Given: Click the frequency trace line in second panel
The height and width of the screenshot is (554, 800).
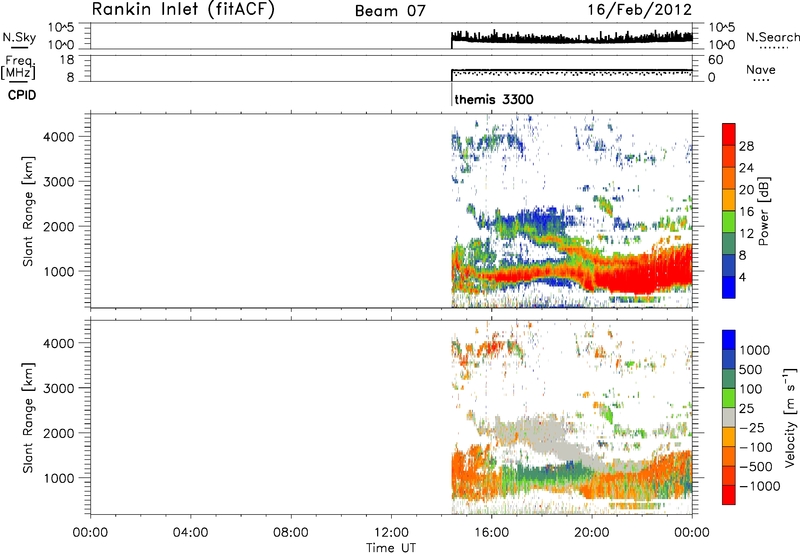Looking at the screenshot, I should [571, 70].
